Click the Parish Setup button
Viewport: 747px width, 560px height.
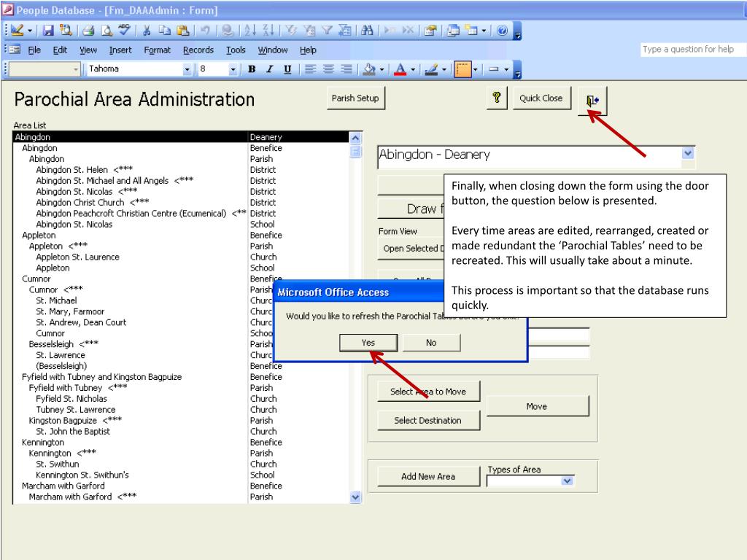click(x=355, y=98)
